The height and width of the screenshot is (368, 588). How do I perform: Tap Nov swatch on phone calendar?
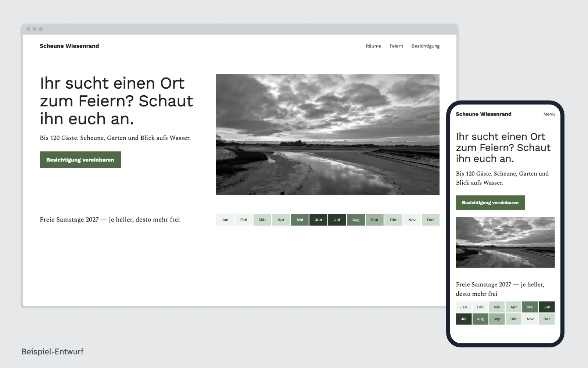(x=530, y=319)
